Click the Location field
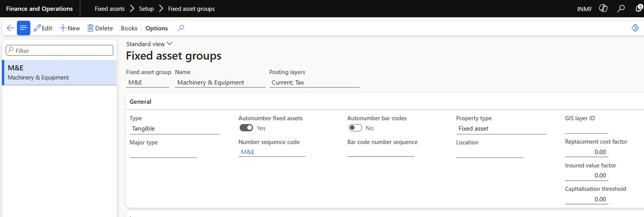This screenshot has height=217, width=644. click(489, 152)
